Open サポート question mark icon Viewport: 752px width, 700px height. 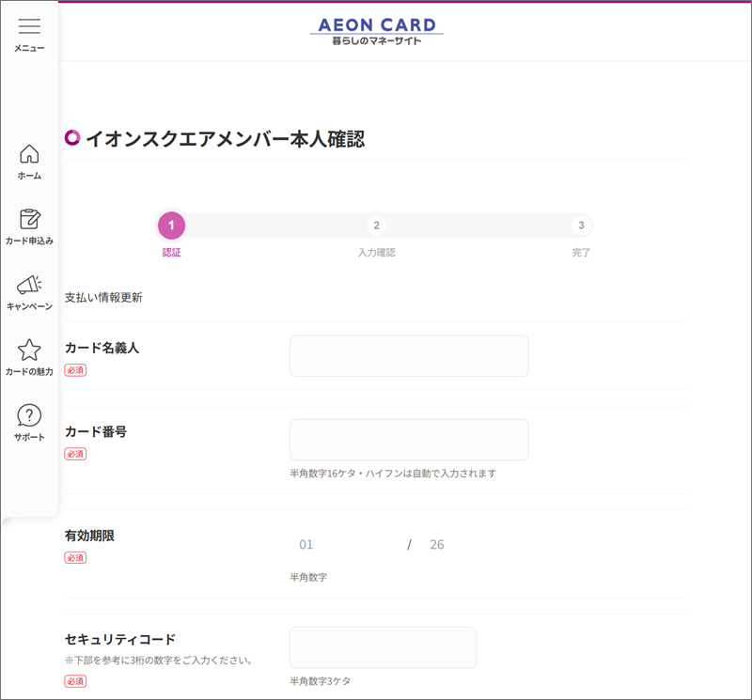point(29,415)
